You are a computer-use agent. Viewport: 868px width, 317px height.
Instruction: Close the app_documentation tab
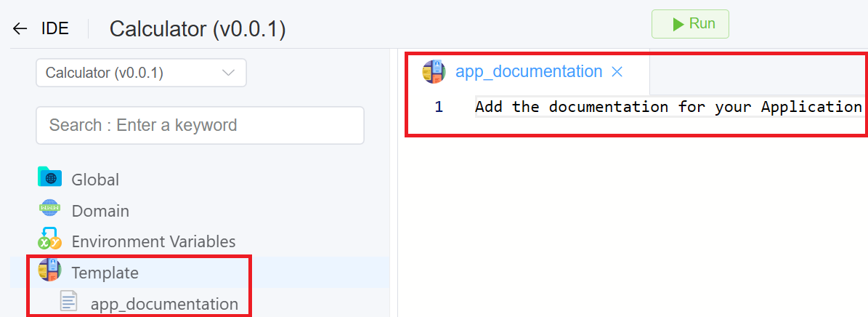point(617,72)
